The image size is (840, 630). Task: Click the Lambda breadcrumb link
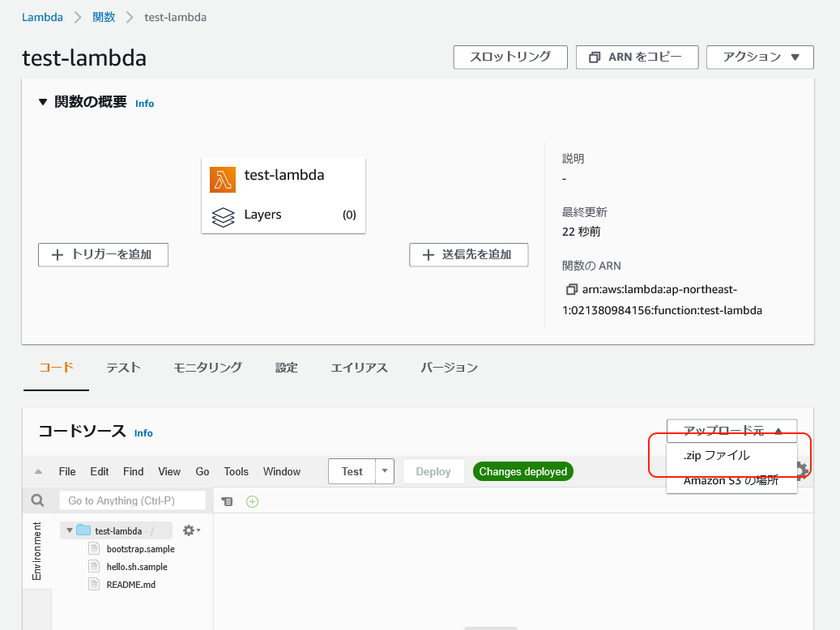pyautogui.click(x=42, y=17)
